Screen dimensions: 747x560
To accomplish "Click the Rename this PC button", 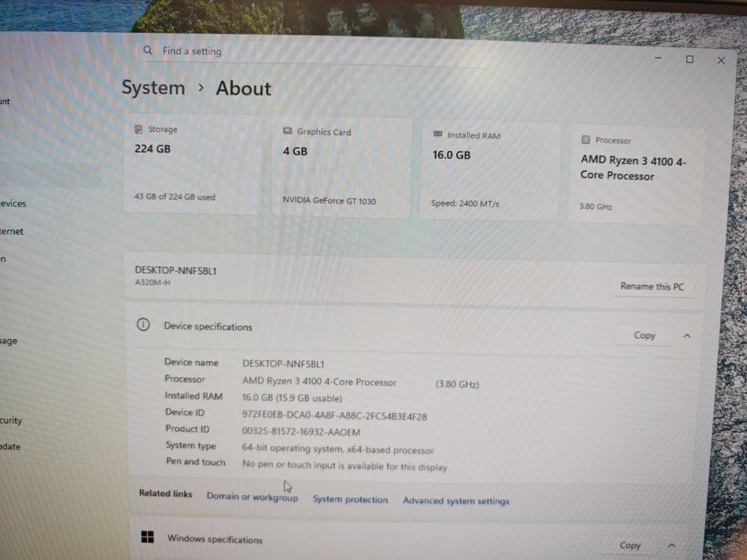I will coord(652,286).
